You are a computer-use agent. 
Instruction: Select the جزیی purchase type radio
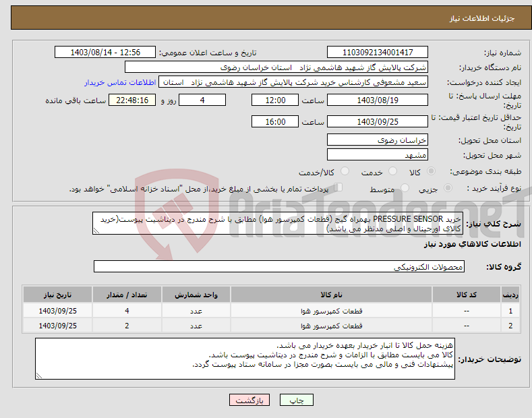coord(448,187)
